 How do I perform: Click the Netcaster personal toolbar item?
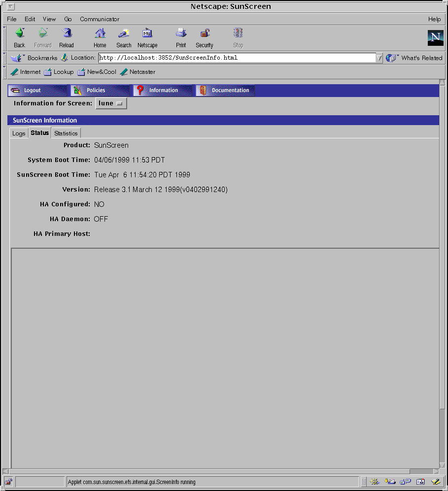tap(138, 72)
